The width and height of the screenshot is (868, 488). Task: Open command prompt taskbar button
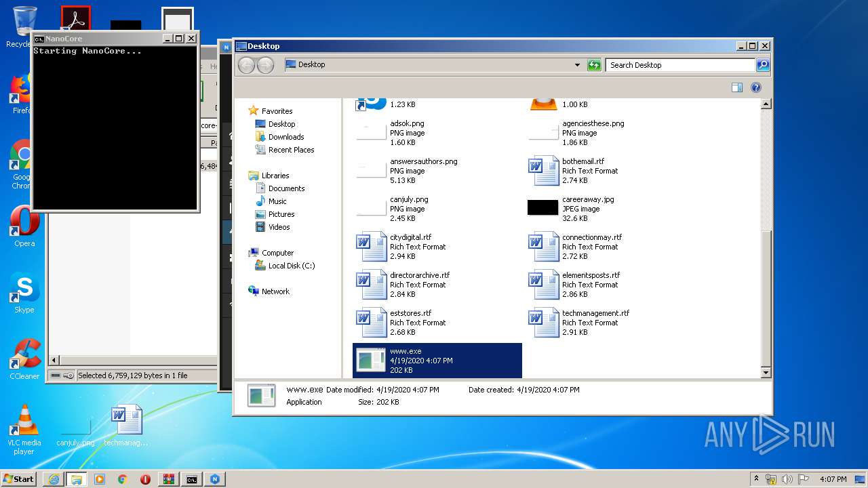(x=192, y=479)
